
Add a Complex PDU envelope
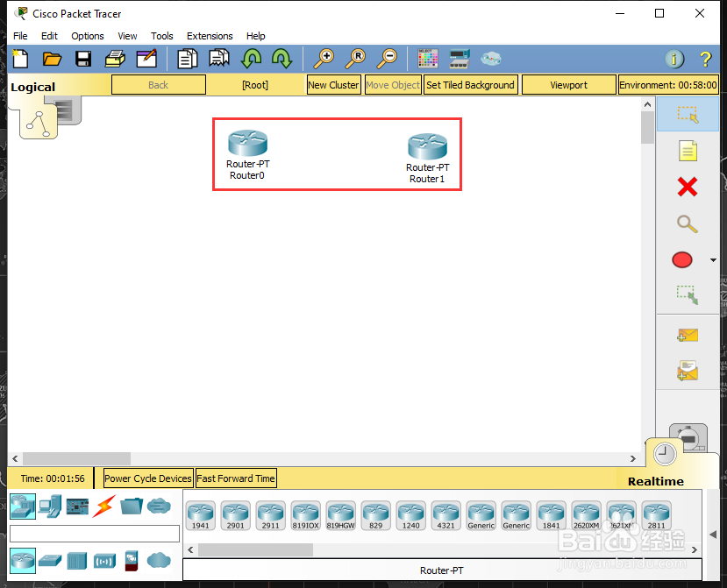coord(688,372)
